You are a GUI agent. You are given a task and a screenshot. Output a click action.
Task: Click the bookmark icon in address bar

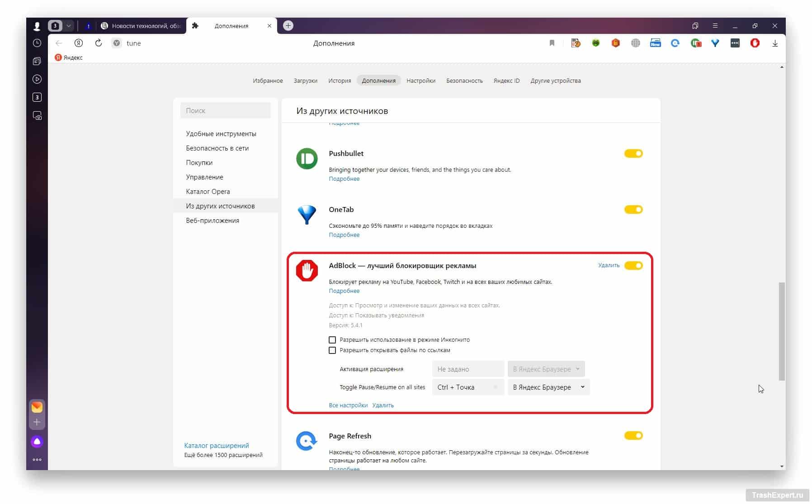tap(552, 43)
